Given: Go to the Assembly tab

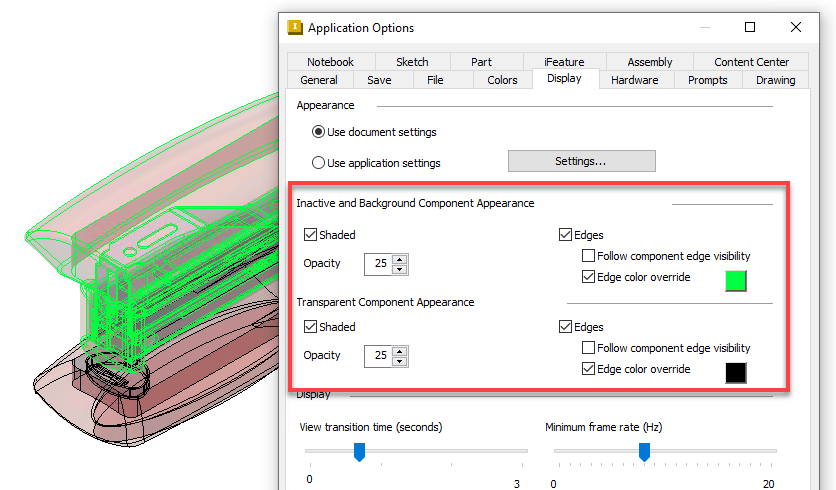Looking at the screenshot, I should (x=649, y=62).
